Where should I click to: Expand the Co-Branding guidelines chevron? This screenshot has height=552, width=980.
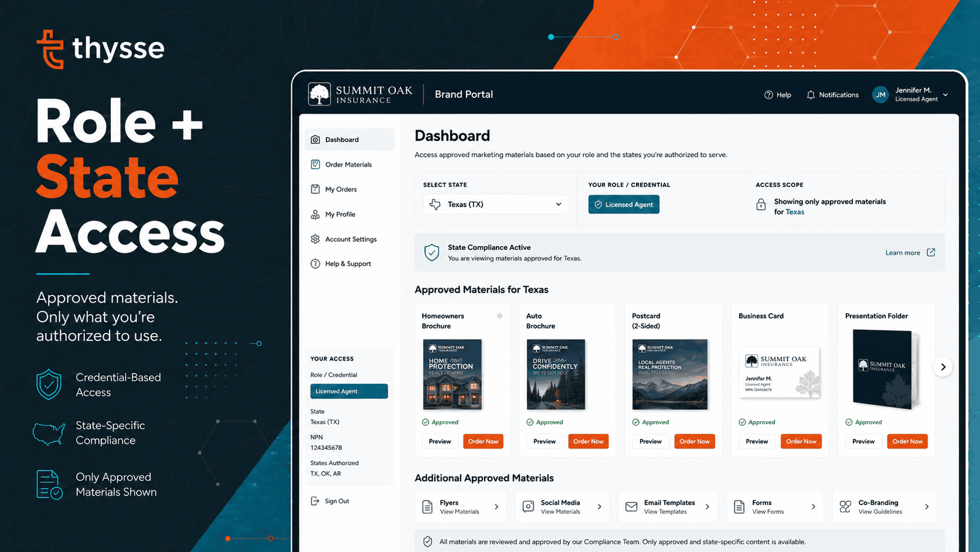pyautogui.click(x=927, y=507)
